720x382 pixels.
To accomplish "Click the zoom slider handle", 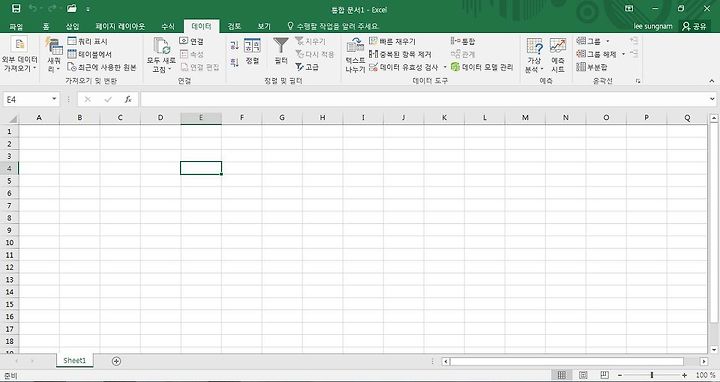I will tap(651, 376).
